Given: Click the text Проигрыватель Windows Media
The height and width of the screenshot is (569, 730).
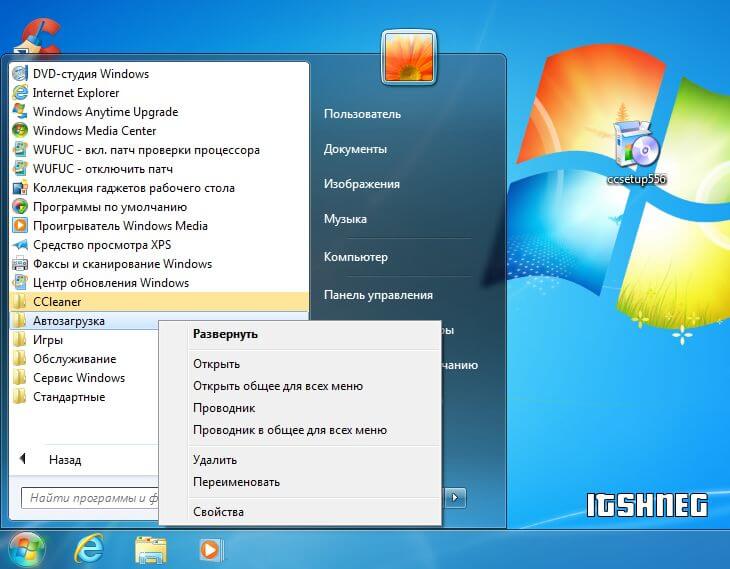Looking at the screenshot, I should pyautogui.click(x=120, y=226).
